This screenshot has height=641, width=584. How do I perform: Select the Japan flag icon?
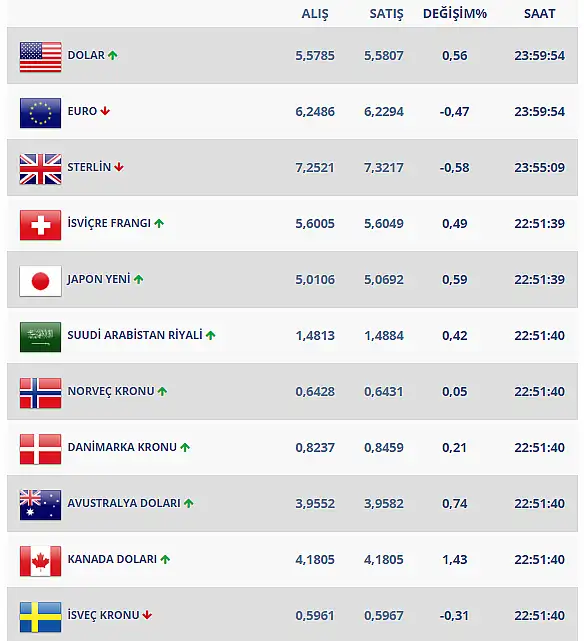(40, 281)
